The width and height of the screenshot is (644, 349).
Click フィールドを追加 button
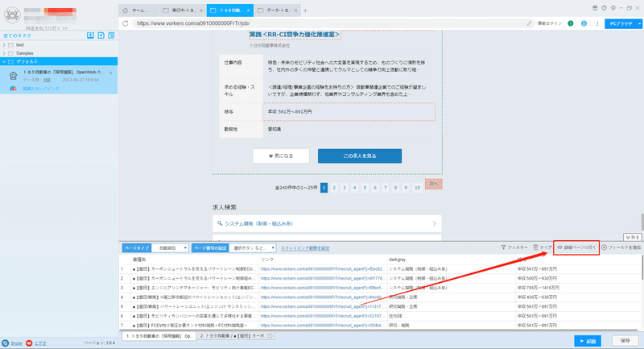click(621, 247)
